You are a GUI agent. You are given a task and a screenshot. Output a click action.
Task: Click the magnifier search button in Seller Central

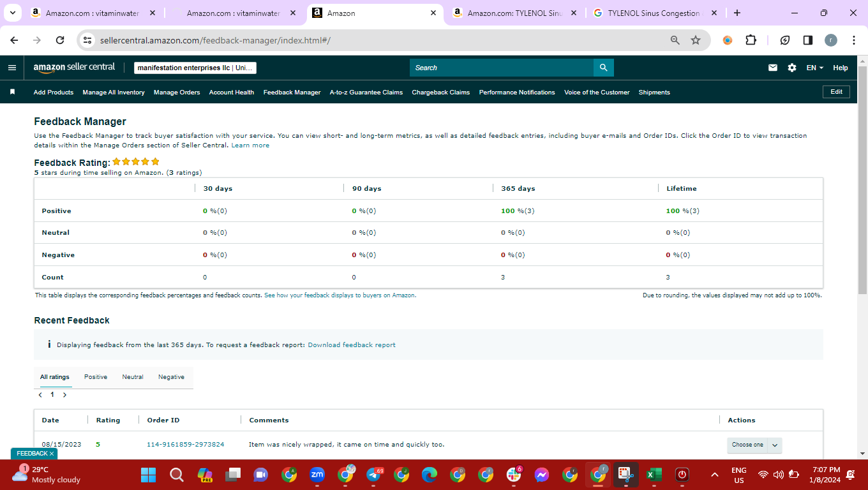(x=603, y=68)
